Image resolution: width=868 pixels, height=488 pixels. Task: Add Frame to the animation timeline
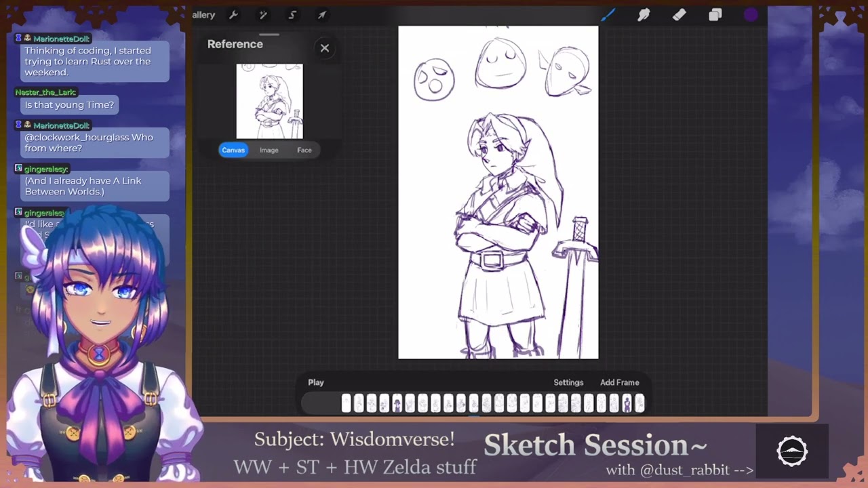tap(619, 382)
